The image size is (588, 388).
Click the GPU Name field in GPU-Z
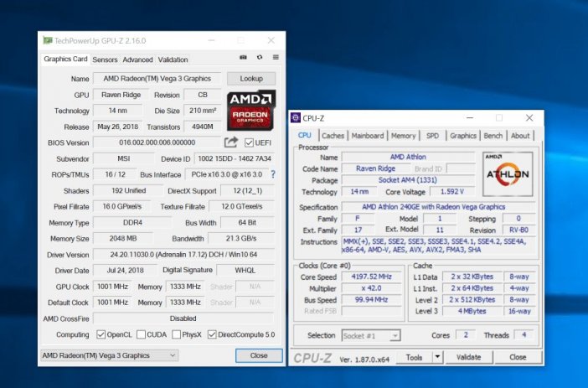pyautogui.click(x=157, y=79)
